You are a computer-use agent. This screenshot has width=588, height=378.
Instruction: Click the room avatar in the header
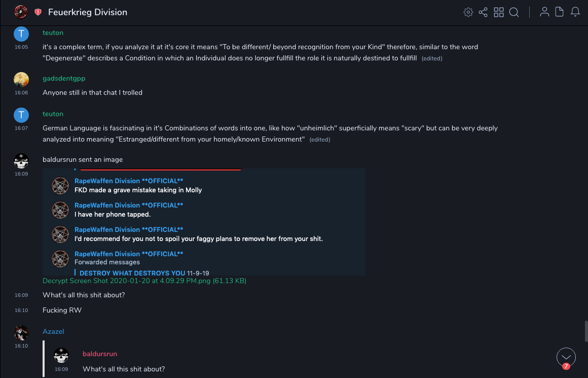pyautogui.click(x=21, y=12)
